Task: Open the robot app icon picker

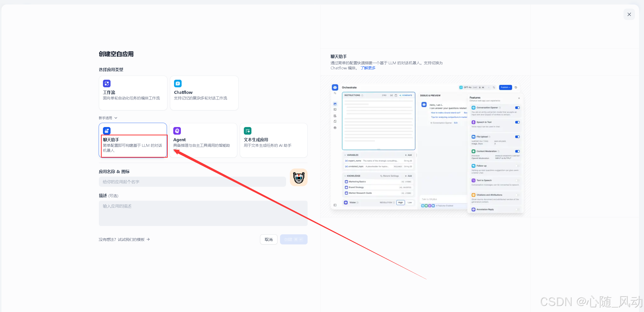Action: 298,178
